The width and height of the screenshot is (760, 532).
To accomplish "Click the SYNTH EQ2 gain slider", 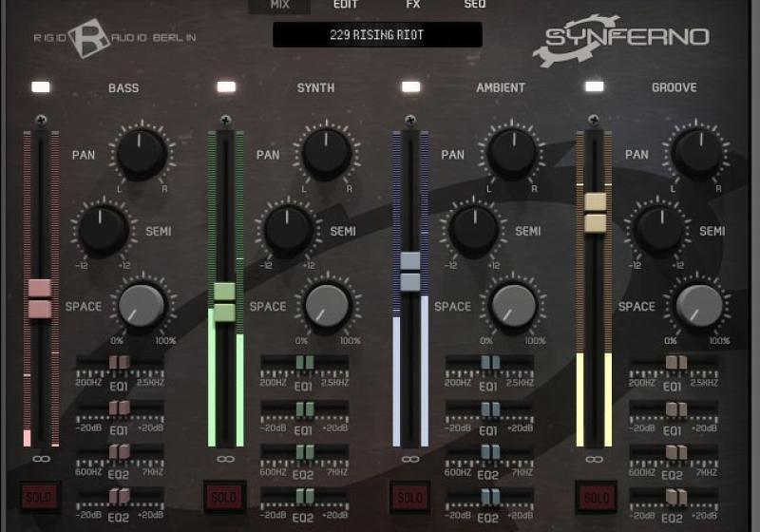I will point(305,496).
